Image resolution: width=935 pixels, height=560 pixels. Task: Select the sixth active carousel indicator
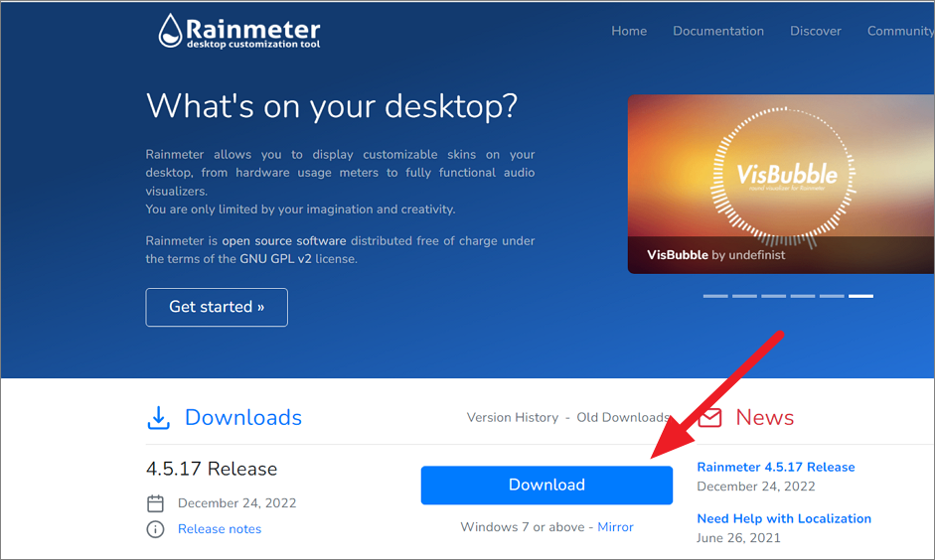tap(861, 296)
